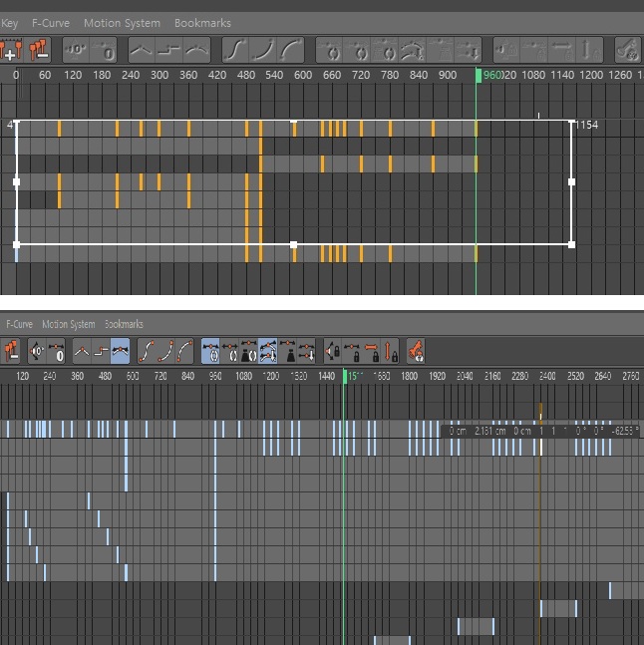644x645 pixels.
Task: Click bottom-middle handle of white selection box
Action: tap(293, 245)
